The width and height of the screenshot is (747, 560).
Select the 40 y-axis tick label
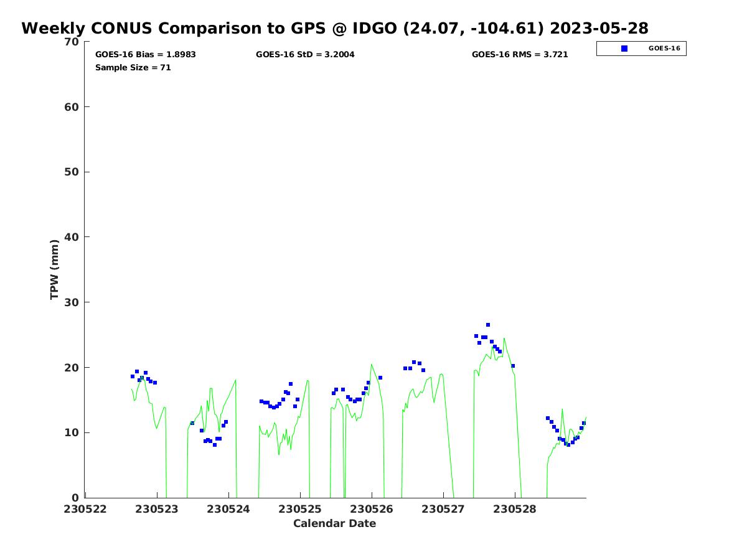72,237
